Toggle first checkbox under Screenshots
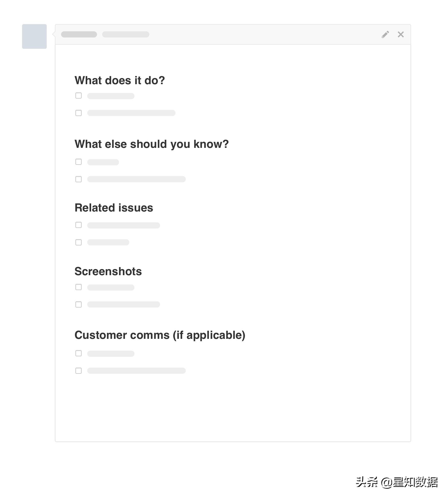Image resolution: width=448 pixels, height=498 pixels. (x=79, y=287)
